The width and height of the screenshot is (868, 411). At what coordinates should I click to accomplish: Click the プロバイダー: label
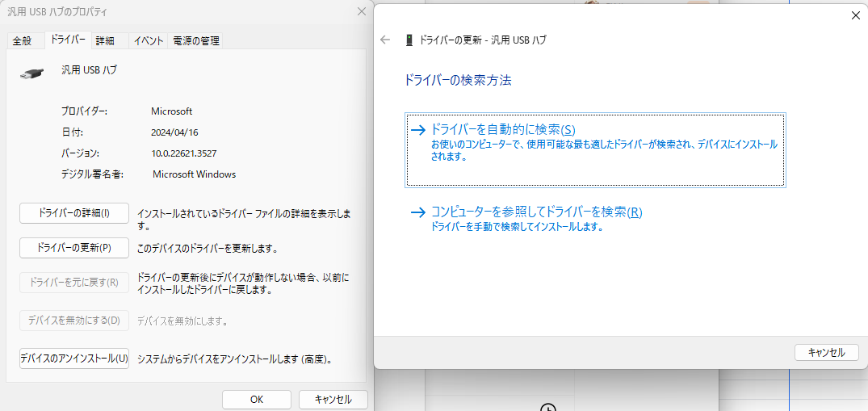pos(84,111)
